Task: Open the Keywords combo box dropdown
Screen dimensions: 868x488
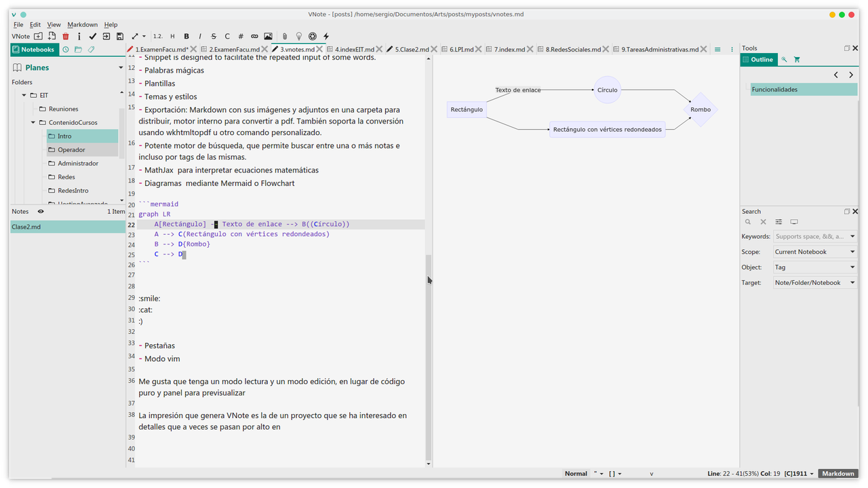Action: click(852, 236)
